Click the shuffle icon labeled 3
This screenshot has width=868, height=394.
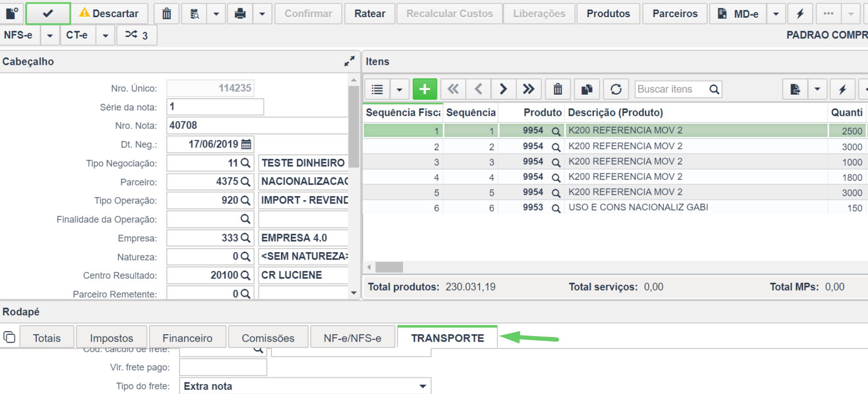point(136,35)
